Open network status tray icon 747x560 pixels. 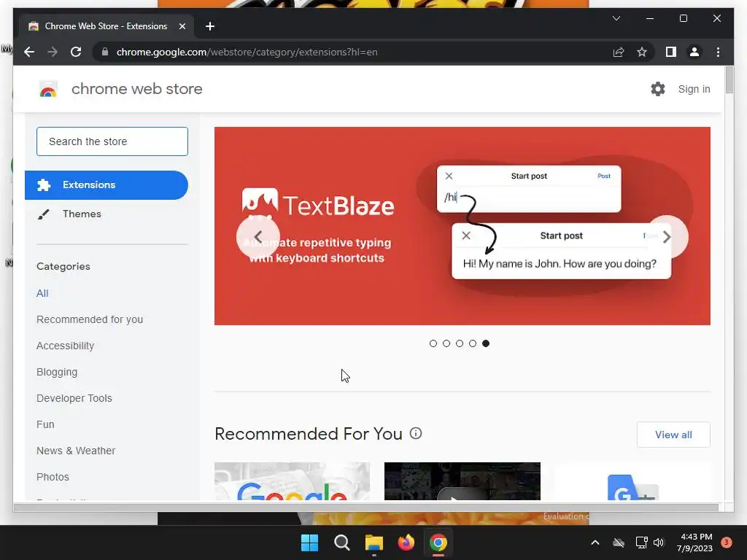coord(641,542)
